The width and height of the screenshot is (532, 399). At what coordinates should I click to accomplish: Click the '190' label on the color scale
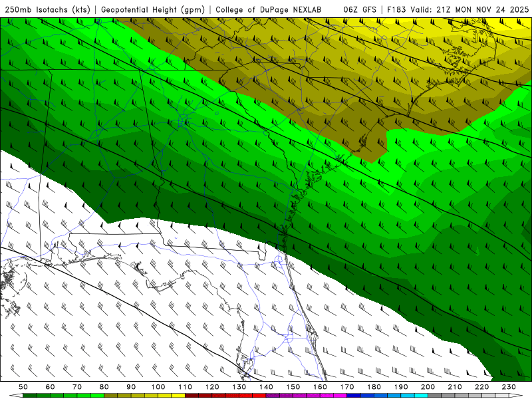click(401, 387)
